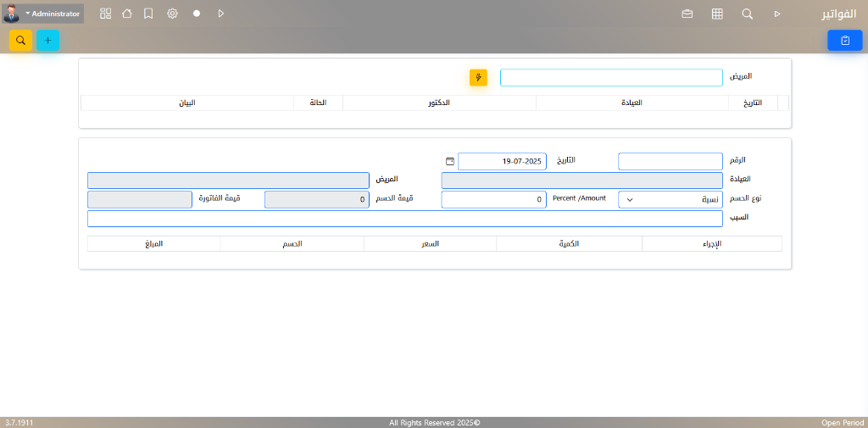Click the الرقم invoice number field

[670, 161]
